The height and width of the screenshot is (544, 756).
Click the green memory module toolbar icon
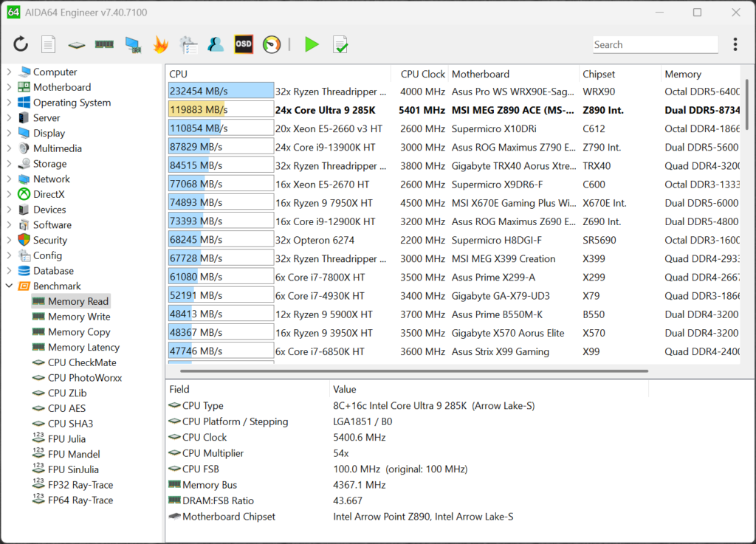pyautogui.click(x=104, y=44)
